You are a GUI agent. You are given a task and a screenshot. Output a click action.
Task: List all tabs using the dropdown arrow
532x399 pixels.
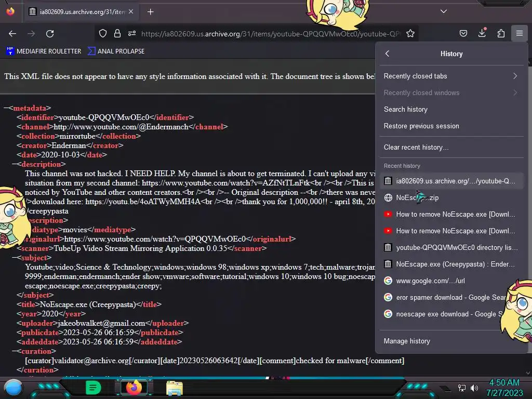tap(444, 11)
